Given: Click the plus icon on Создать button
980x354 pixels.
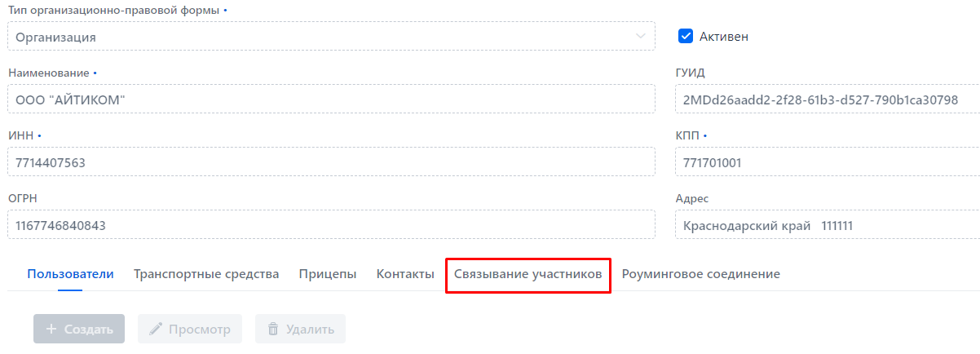Looking at the screenshot, I should [x=52, y=330].
